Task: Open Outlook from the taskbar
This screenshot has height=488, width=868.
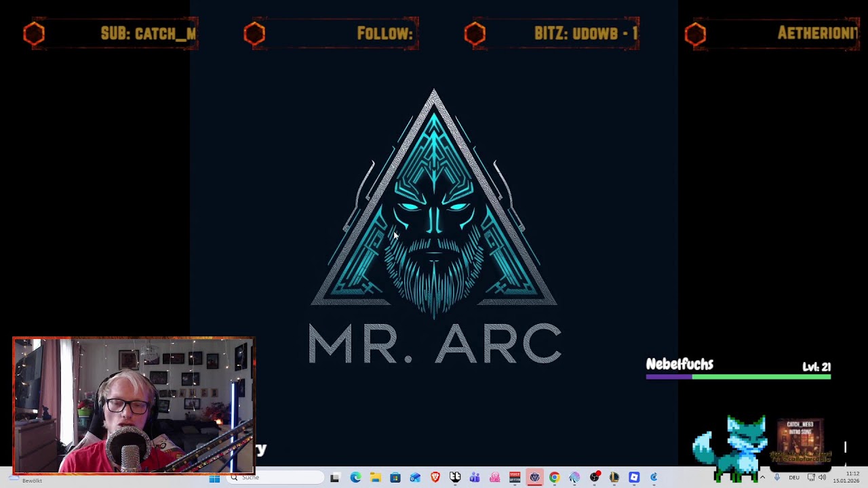Action: click(x=415, y=478)
